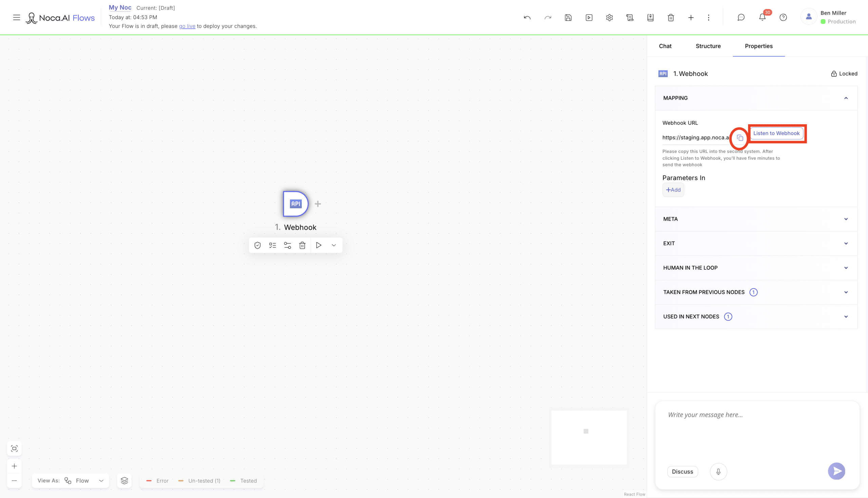The image size is (868, 498).
Task: Expand the EXIT section
Action: [756, 244]
